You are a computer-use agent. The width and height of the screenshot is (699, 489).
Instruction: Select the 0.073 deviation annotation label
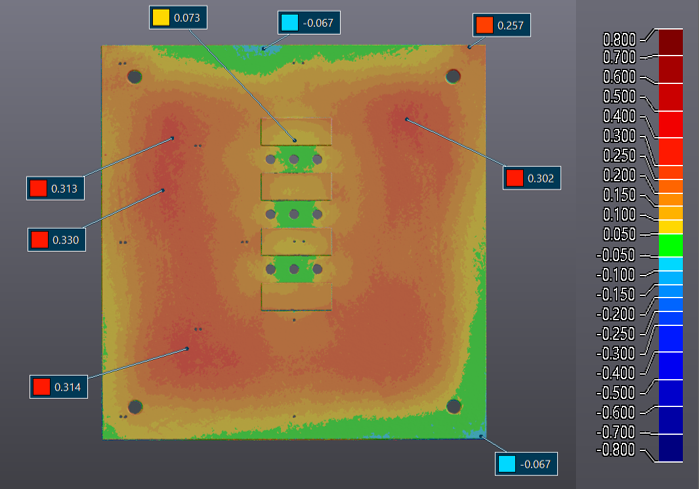coord(178,18)
